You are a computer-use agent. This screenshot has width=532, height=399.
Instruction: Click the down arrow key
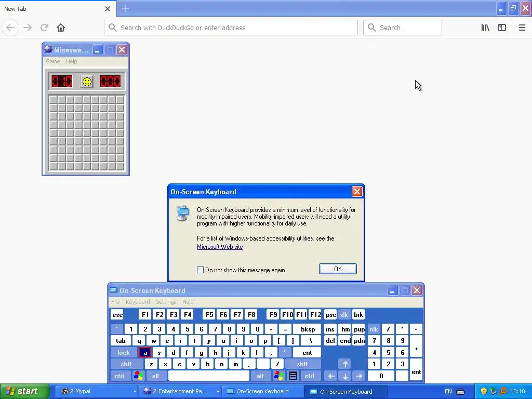(345, 376)
